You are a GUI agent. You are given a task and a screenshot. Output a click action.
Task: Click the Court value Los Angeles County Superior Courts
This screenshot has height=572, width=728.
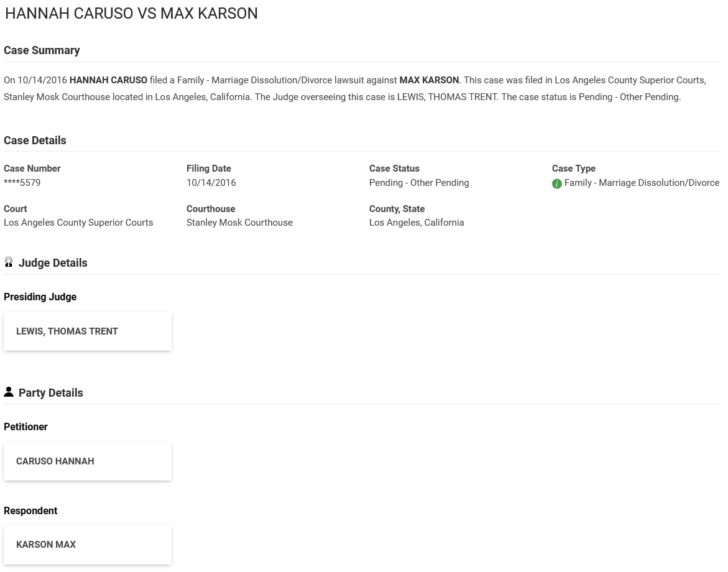(x=78, y=223)
